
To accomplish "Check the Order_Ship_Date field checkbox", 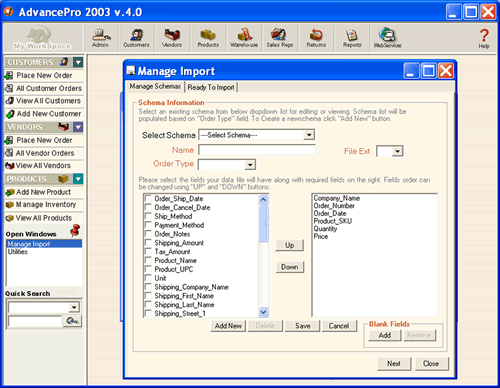I will [x=148, y=199].
